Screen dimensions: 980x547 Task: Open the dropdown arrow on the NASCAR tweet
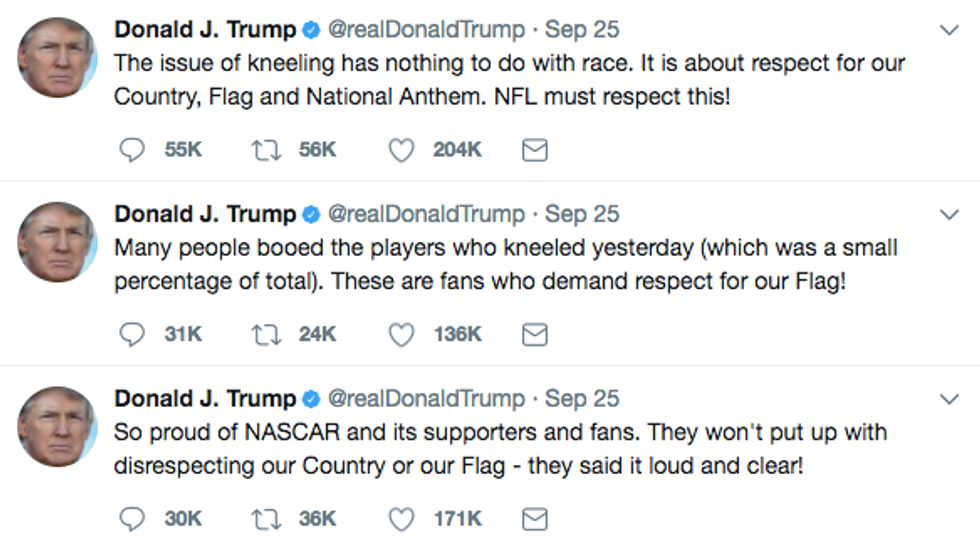tap(949, 399)
